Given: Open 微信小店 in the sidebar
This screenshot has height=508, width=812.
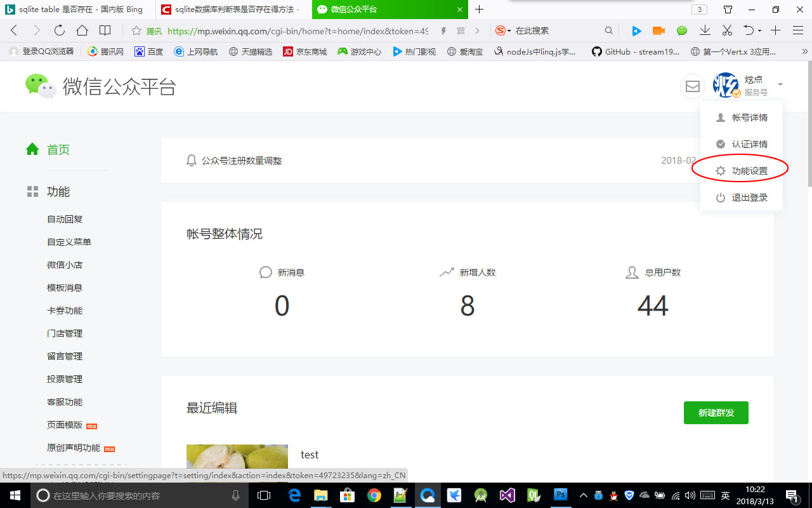Looking at the screenshot, I should point(65,265).
